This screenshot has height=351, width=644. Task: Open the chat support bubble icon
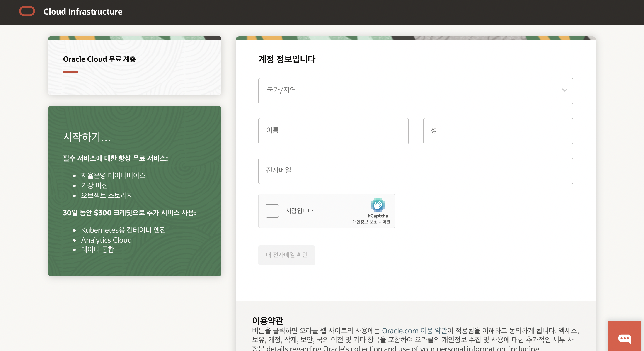pyautogui.click(x=625, y=339)
